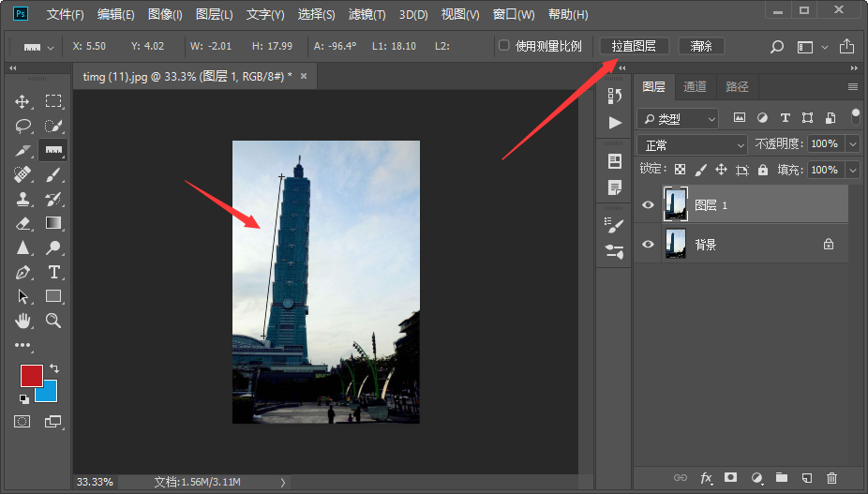The width and height of the screenshot is (868, 494).
Task: Select the Rectangle shape tool
Action: tap(53, 295)
